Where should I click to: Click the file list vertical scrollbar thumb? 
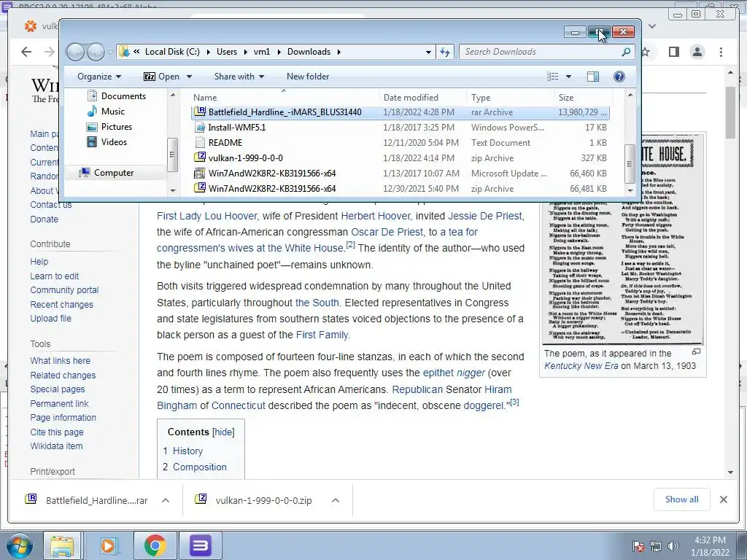click(x=630, y=163)
